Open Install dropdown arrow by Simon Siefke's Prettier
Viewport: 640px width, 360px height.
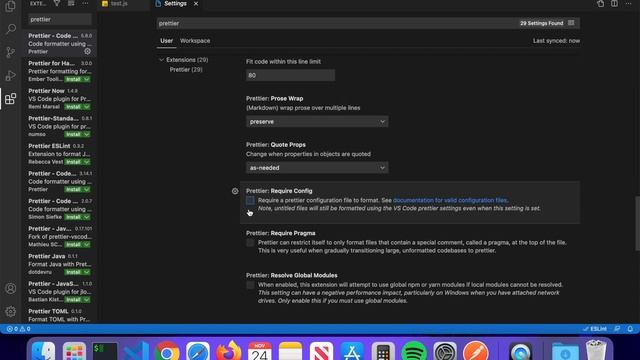[87, 217]
